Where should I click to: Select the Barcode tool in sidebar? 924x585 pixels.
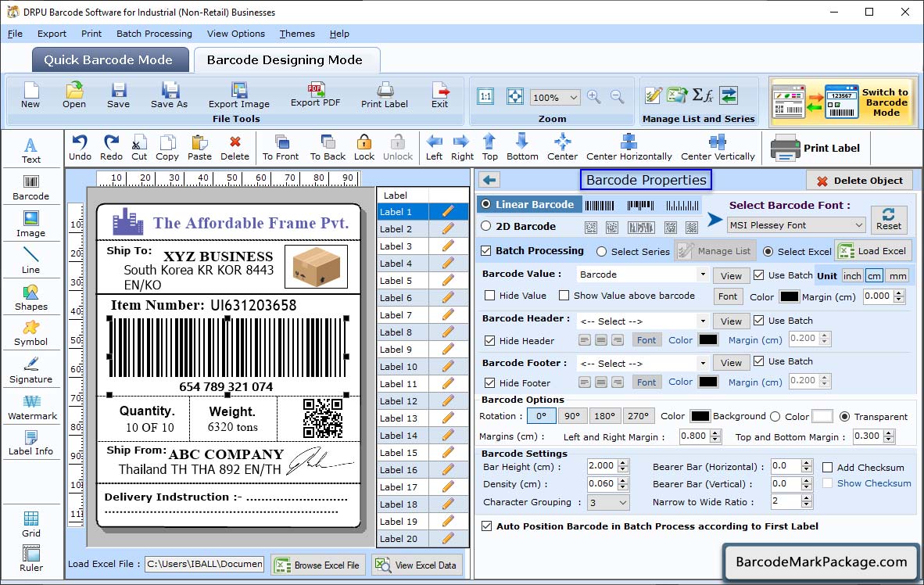tap(30, 188)
